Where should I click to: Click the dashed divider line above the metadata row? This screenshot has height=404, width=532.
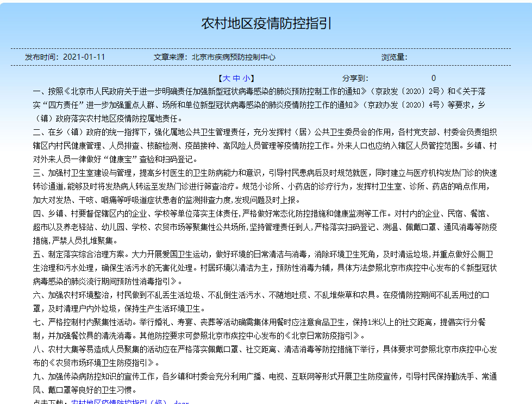tap(266, 48)
